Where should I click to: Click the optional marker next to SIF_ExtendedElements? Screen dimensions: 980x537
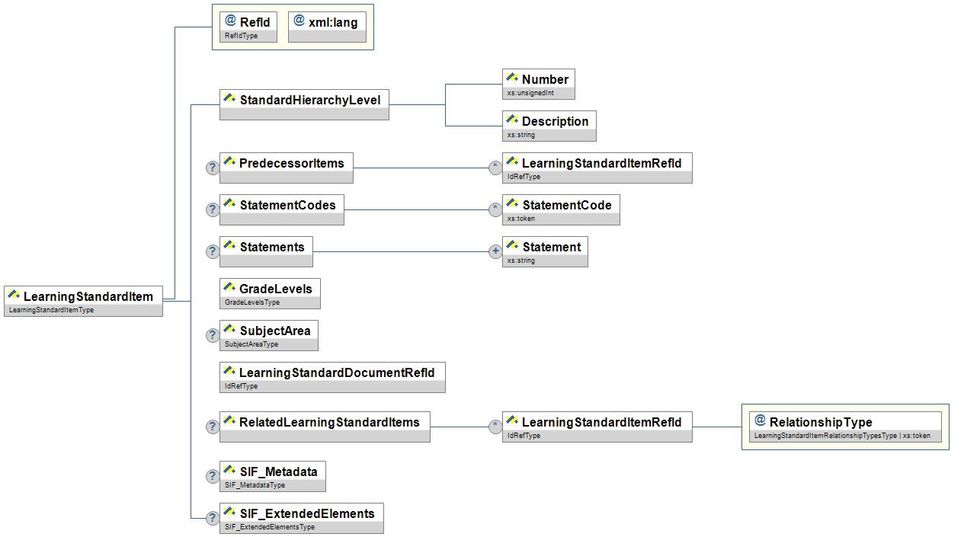pos(213,518)
